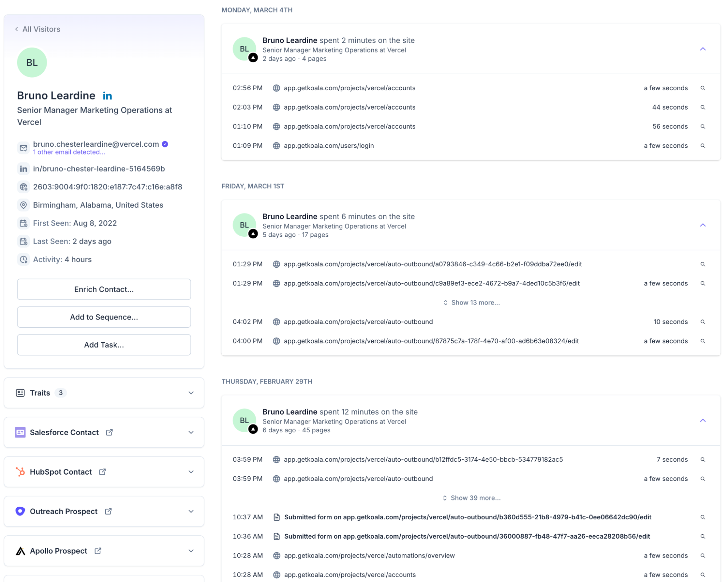Click magnifier icon on 02:03 PM accounts visit
The height and width of the screenshot is (582, 728).
tap(703, 107)
